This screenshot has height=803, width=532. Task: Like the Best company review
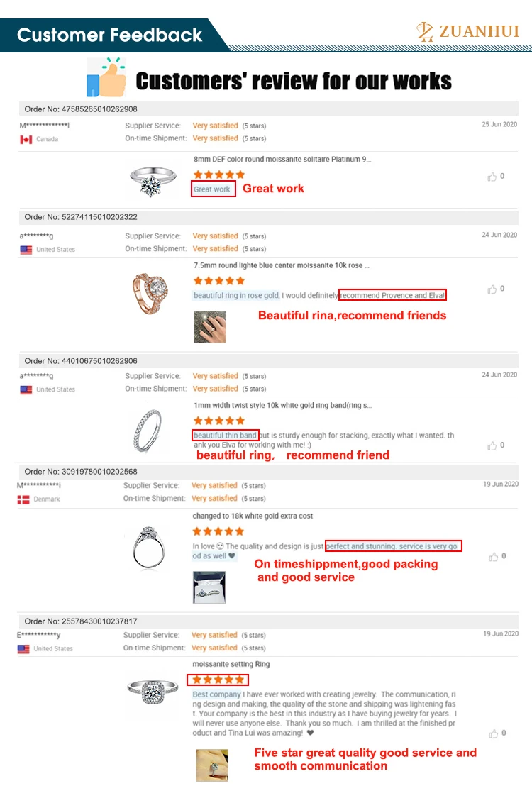(493, 733)
